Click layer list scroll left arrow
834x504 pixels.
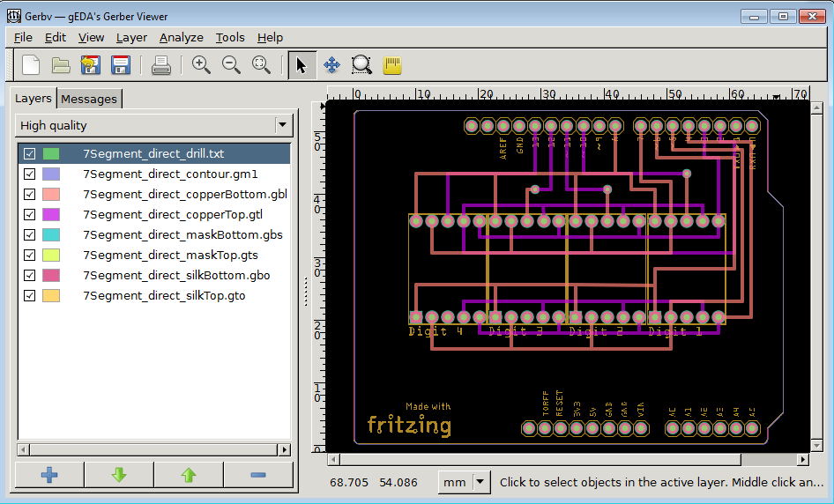[23, 449]
